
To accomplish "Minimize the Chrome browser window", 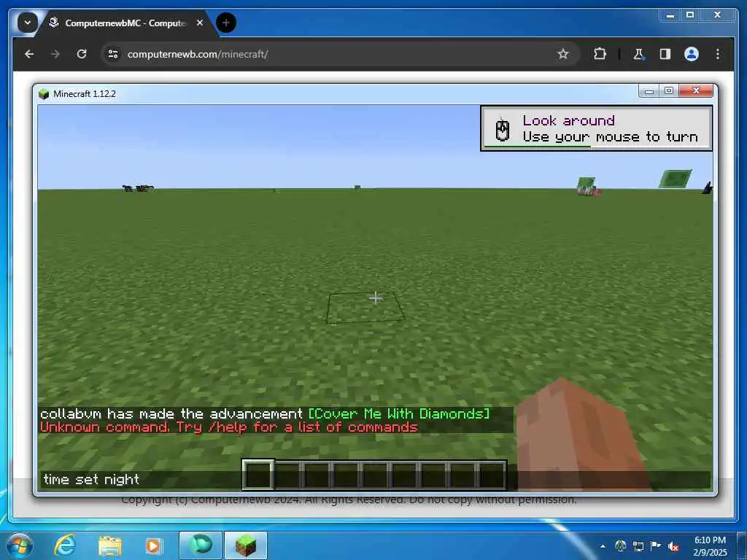I will (670, 15).
